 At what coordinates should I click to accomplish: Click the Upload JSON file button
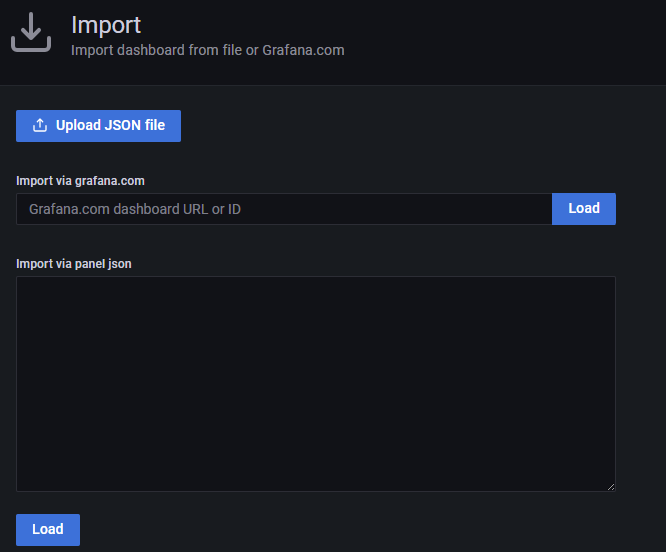point(99,126)
